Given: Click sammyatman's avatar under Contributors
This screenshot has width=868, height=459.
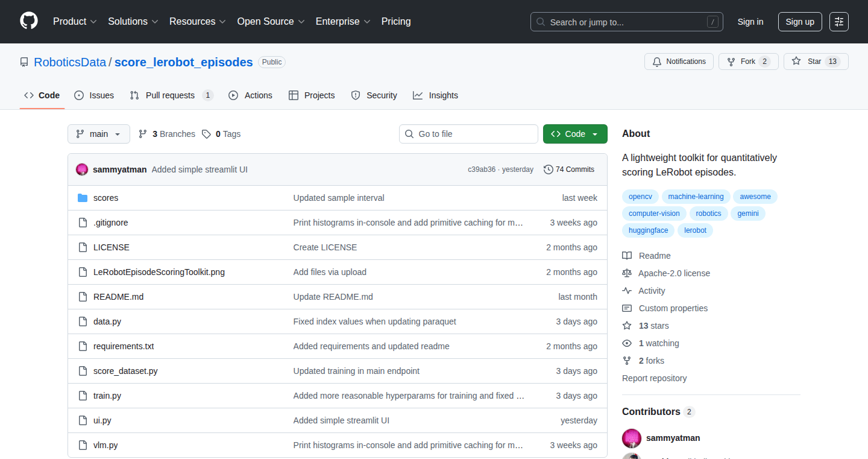Looking at the screenshot, I should point(632,438).
